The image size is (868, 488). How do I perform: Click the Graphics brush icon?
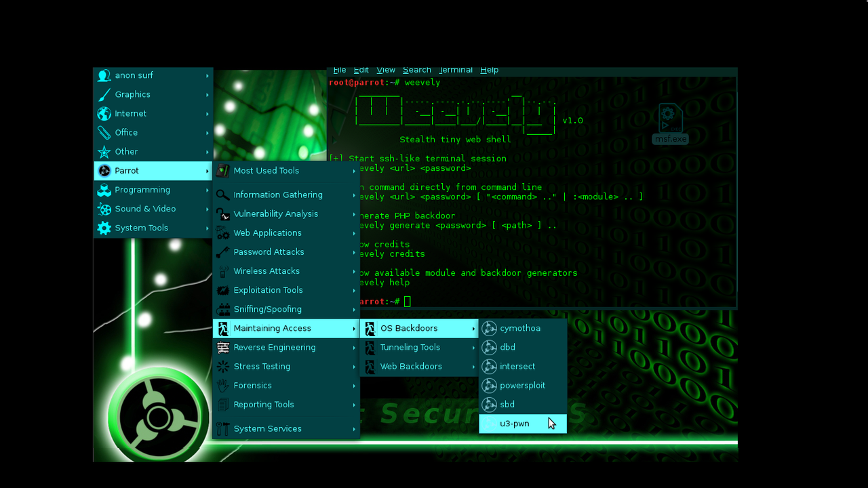(x=104, y=95)
